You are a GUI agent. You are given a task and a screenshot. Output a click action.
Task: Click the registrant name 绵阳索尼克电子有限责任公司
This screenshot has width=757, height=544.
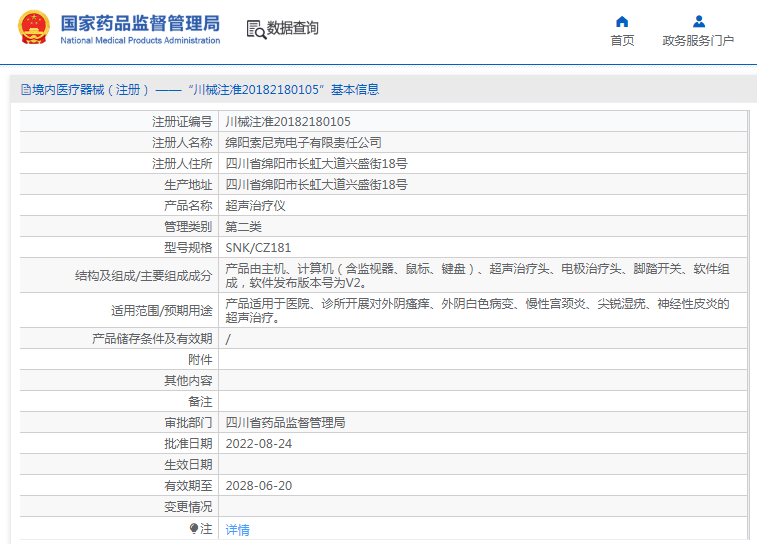(x=303, y=143)
